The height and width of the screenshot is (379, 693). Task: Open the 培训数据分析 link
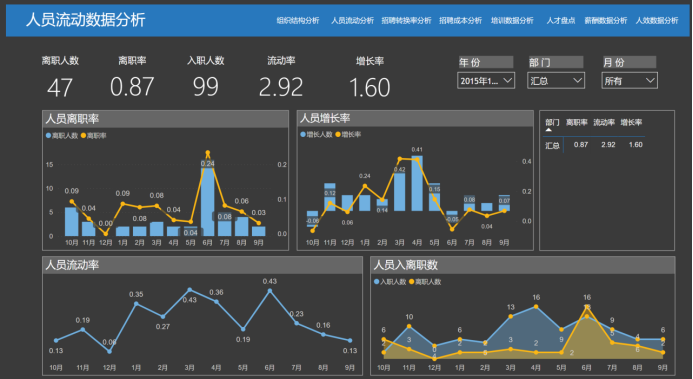coord(512,20)
